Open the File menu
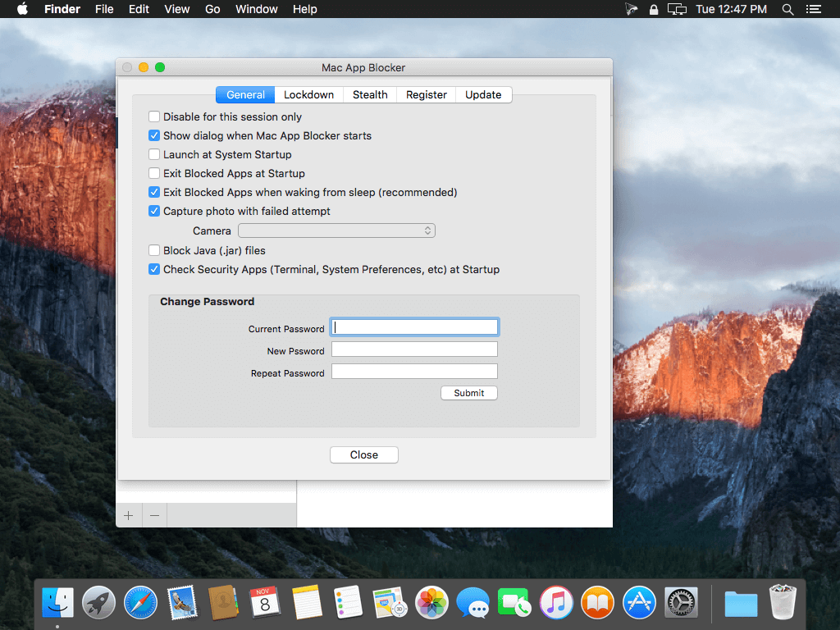The width and height of the screenshot is (840, 630). click(104, 9)
